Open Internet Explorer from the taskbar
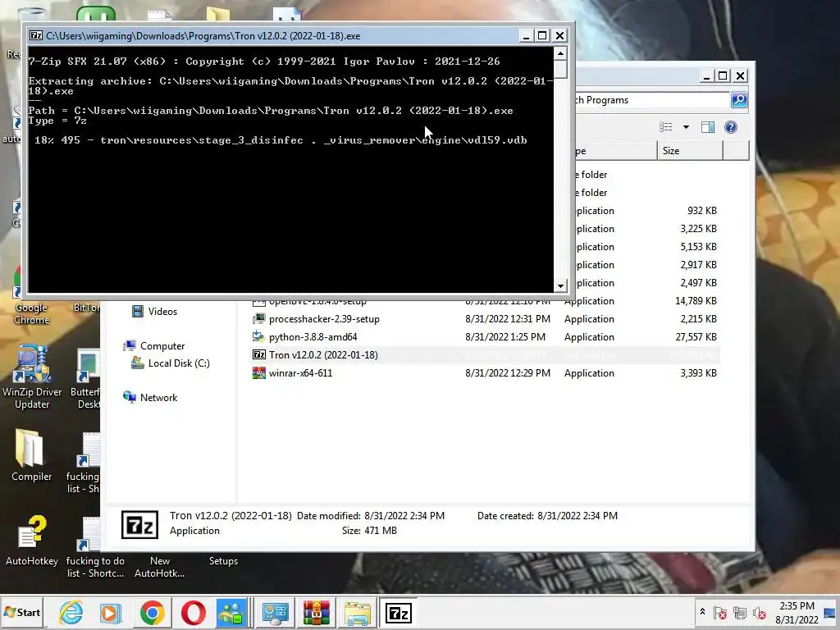 [x=71, y=612]
